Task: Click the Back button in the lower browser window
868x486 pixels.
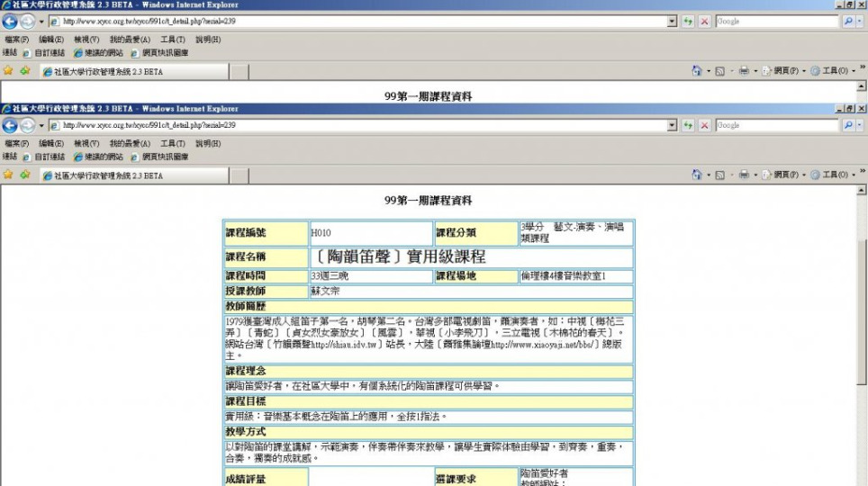Action: pyautogui.click(x=10, y=125)
